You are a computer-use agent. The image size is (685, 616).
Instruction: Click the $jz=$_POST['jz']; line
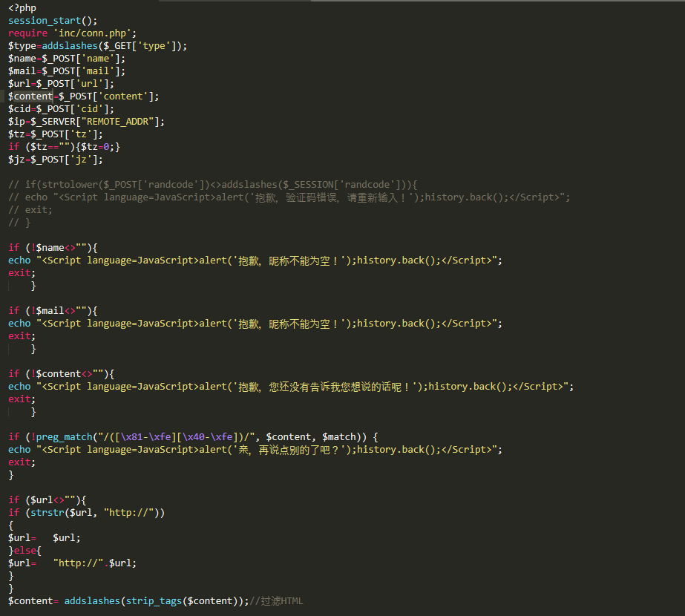[56, 160]
